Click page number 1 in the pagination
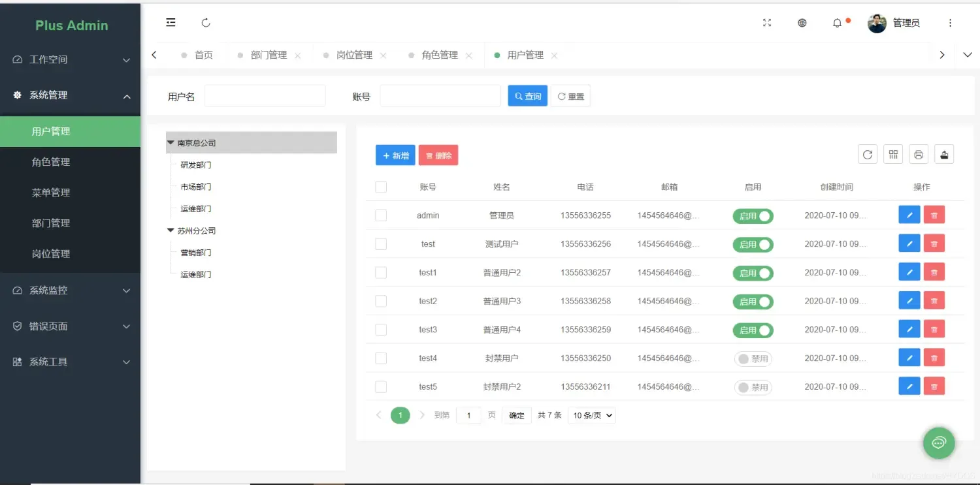 (x=400, y=415)
